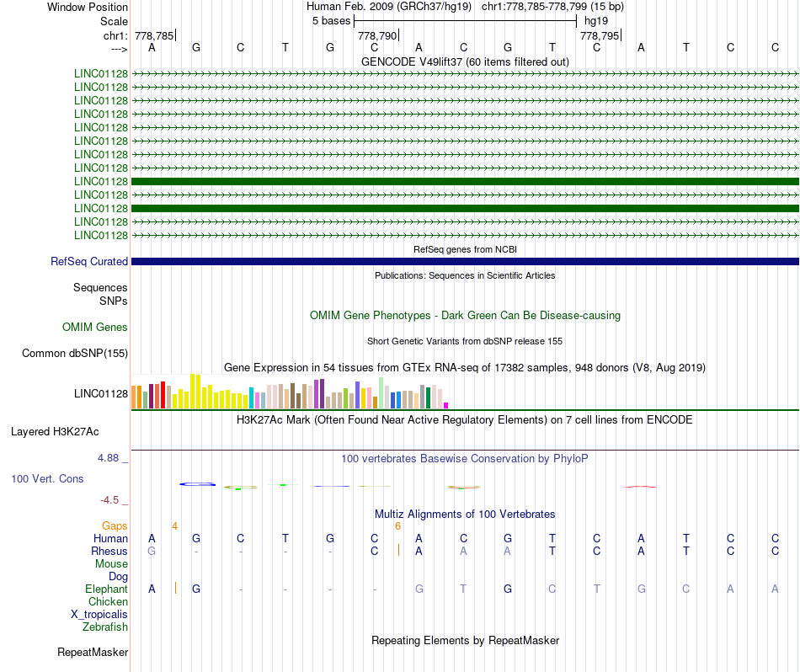Click the OMIM Genes track label
Viewport: 800px width, 672px height.
95,327
